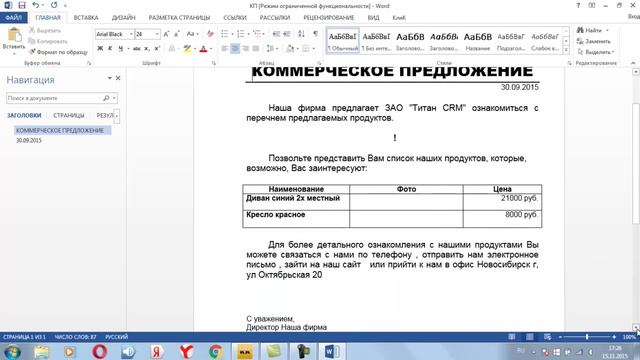Center align the text
The width and height of the screenshot is (640, 360).
point(235,49)
